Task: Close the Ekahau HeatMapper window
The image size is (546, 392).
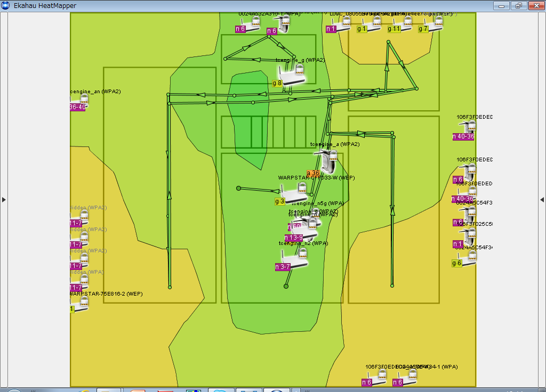Action: point(536,5)
